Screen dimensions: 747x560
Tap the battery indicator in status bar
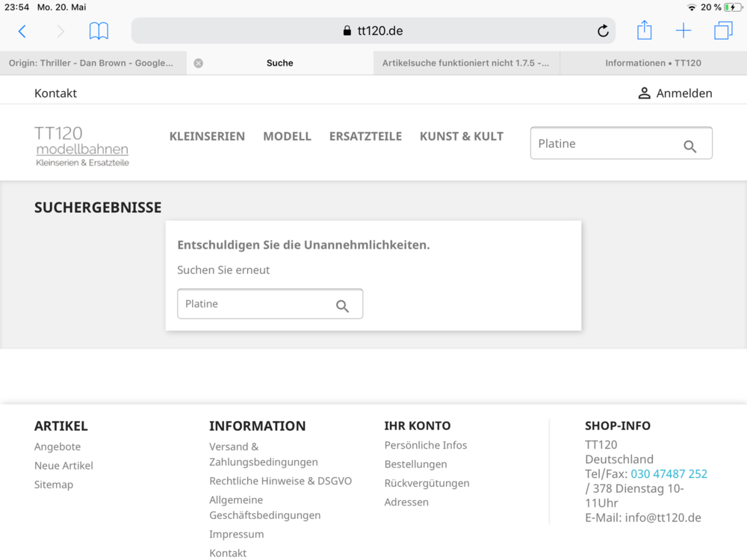click(x=733, y=7)
